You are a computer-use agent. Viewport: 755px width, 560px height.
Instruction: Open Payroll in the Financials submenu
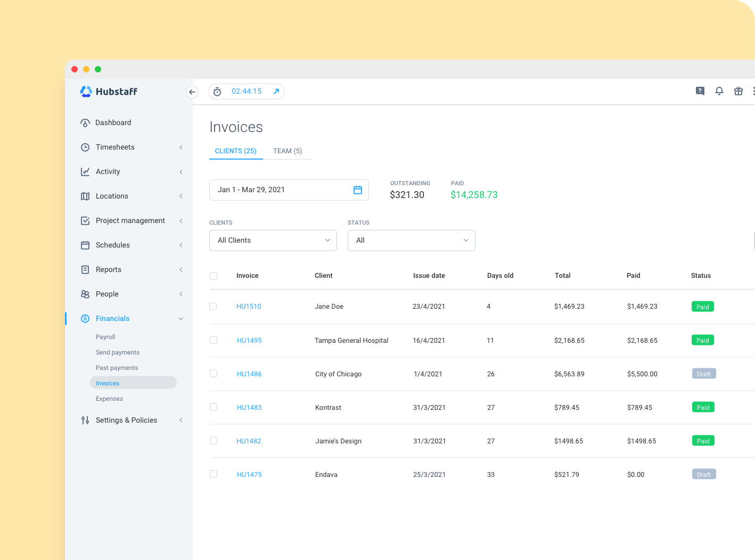(x=105, y=337)
